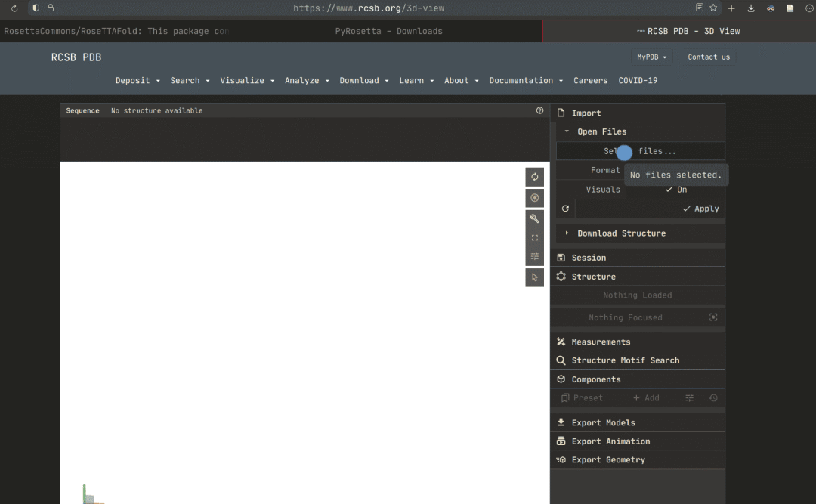Click the Apply button

point(701,209)
